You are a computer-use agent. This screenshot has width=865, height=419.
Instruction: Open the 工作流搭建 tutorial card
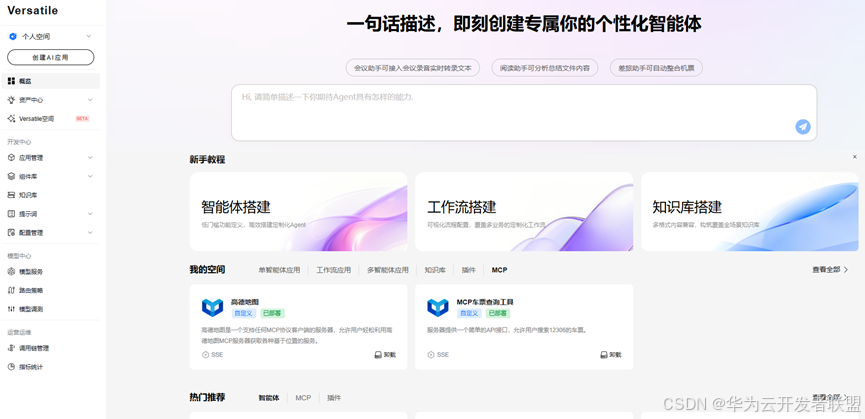coord(524,212)
